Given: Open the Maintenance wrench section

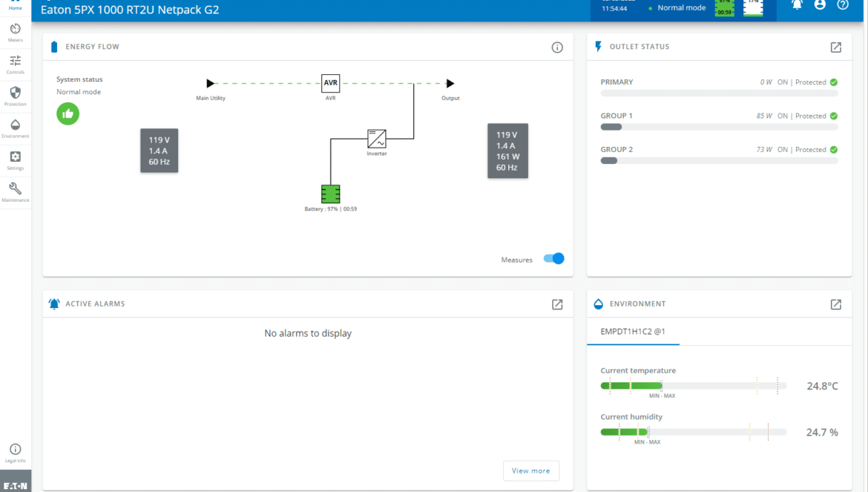Looking at the screenshot, I should (16, 192).
